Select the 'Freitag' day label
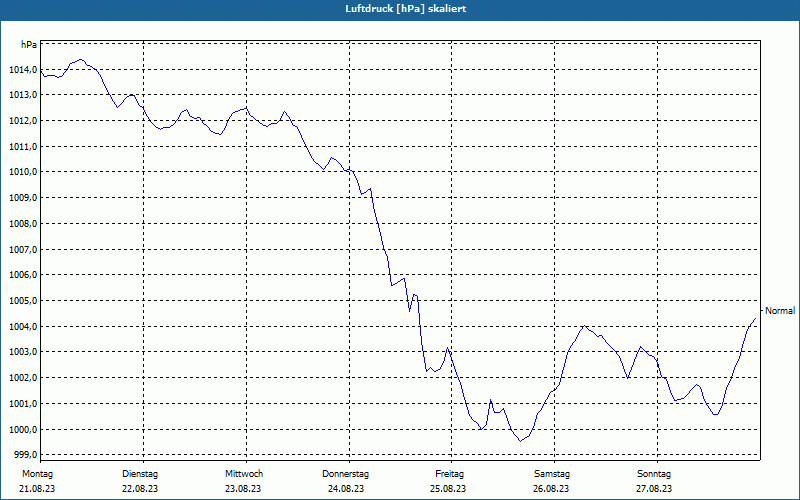 click(449, 474)
